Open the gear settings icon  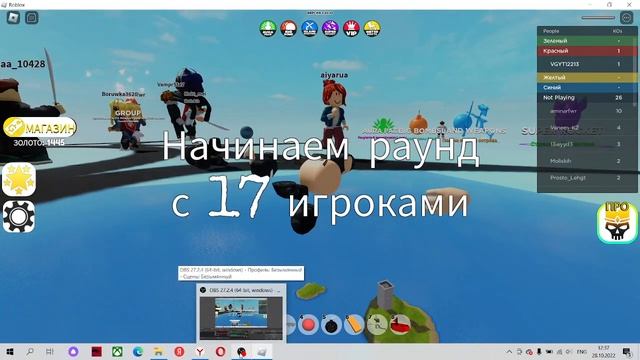coord(19,216)
